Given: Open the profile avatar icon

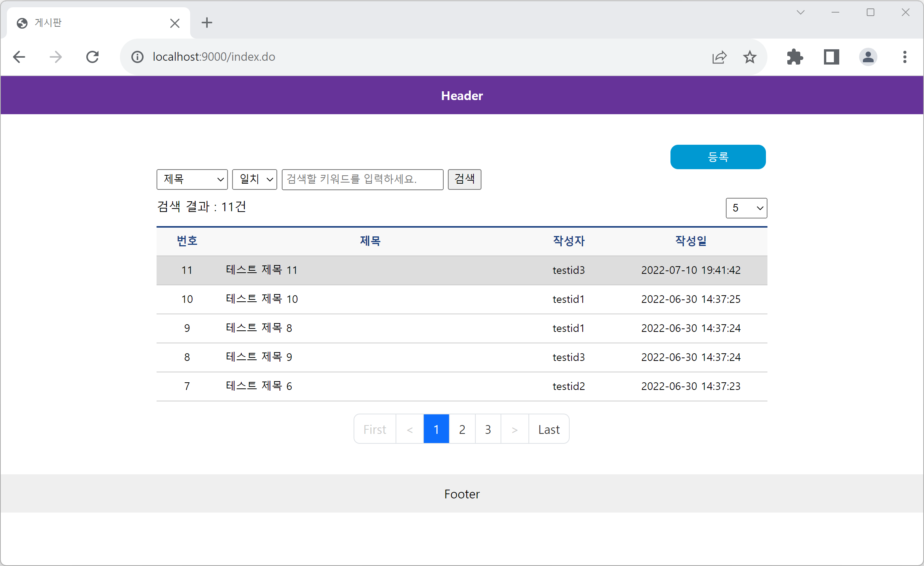Looking at the screenshot, I should pos(868,57).
